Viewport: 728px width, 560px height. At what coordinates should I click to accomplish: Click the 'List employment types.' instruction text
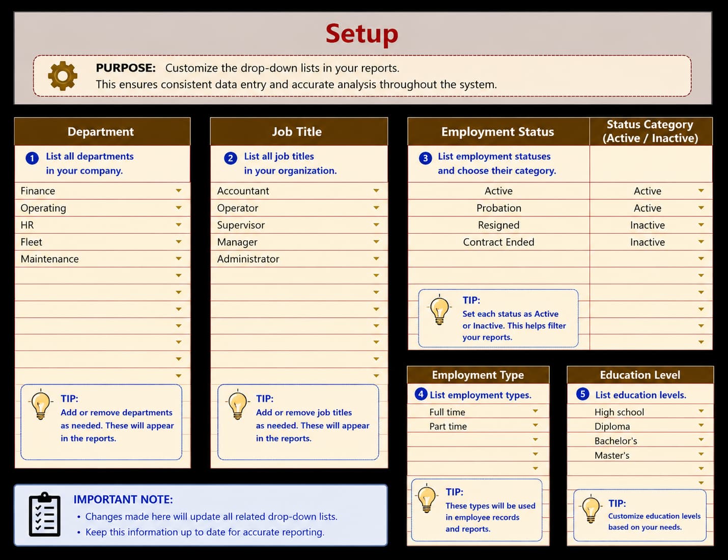[481, 395]
